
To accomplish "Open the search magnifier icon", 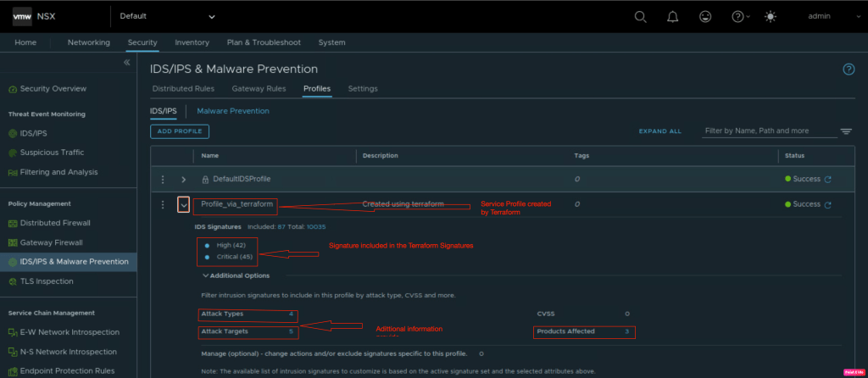I will [640, 17].
